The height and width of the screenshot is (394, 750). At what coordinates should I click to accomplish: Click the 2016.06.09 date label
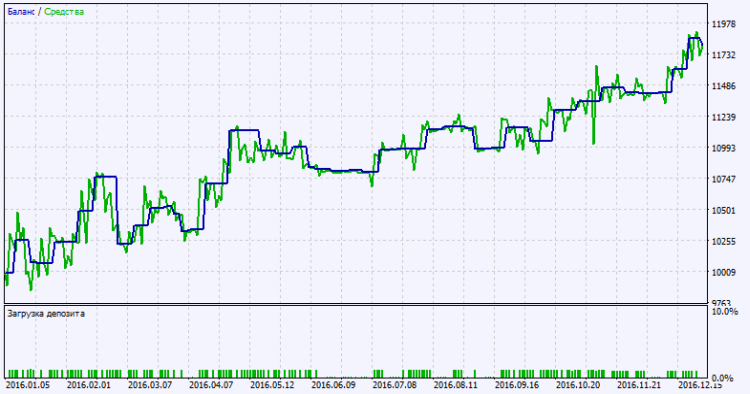tap(333, 385)
